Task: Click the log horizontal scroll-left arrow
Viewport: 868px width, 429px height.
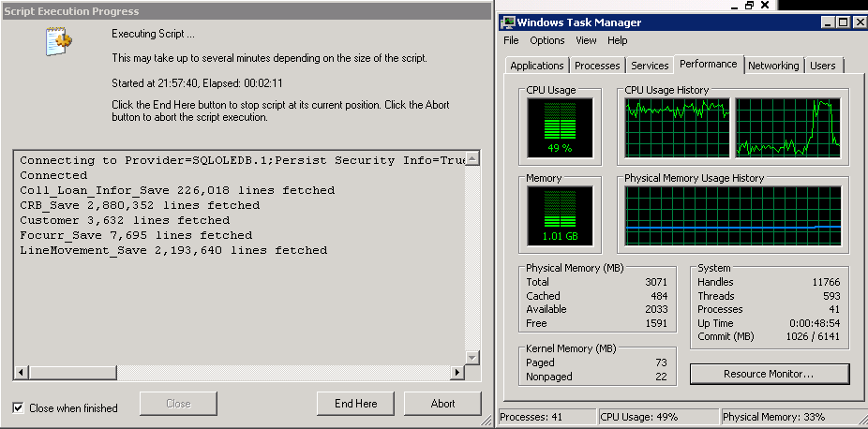Action: 21,373
